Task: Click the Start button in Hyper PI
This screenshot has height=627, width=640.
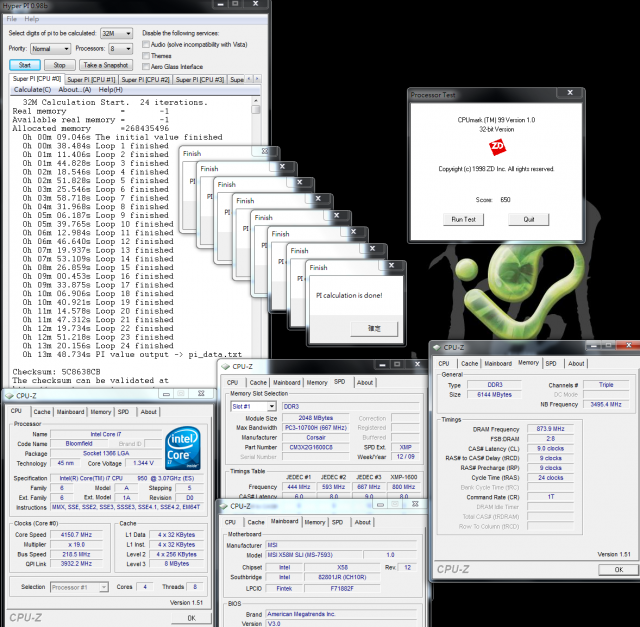Action: coord(24,65)
